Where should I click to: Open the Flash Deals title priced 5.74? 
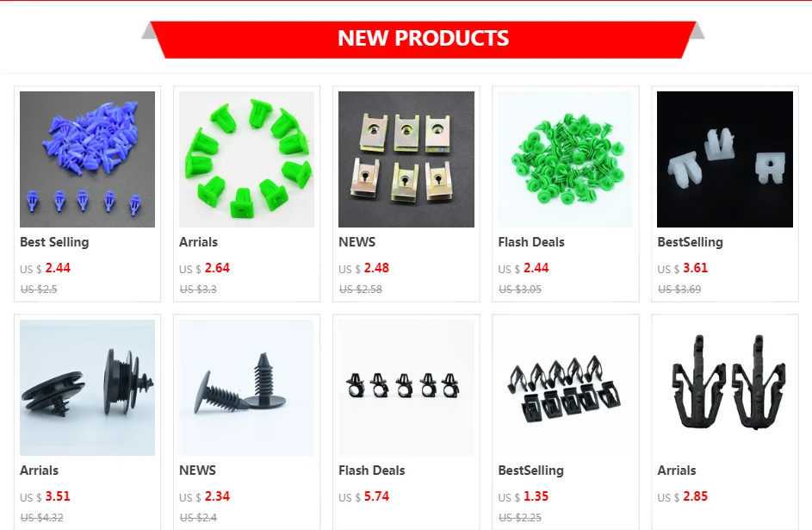click(372, 471)
